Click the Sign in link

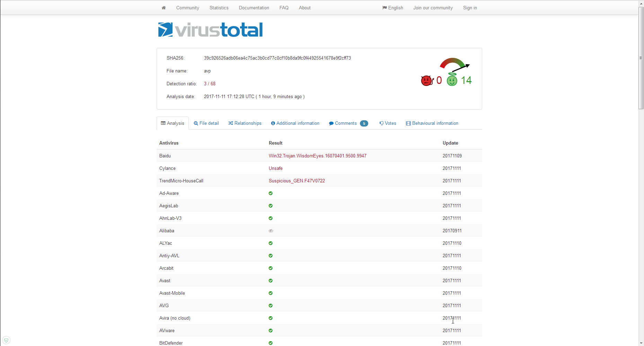(470, 8)
